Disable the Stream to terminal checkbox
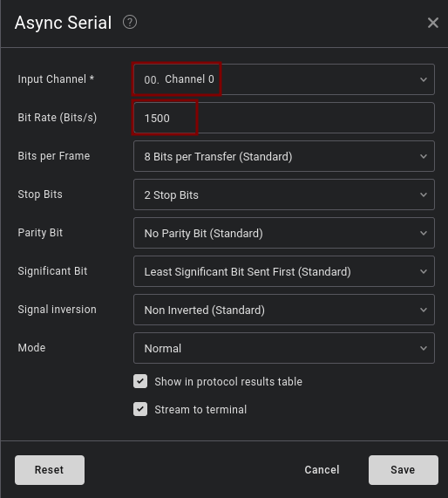This screenshot has height=498, width=448. point(140,409)
